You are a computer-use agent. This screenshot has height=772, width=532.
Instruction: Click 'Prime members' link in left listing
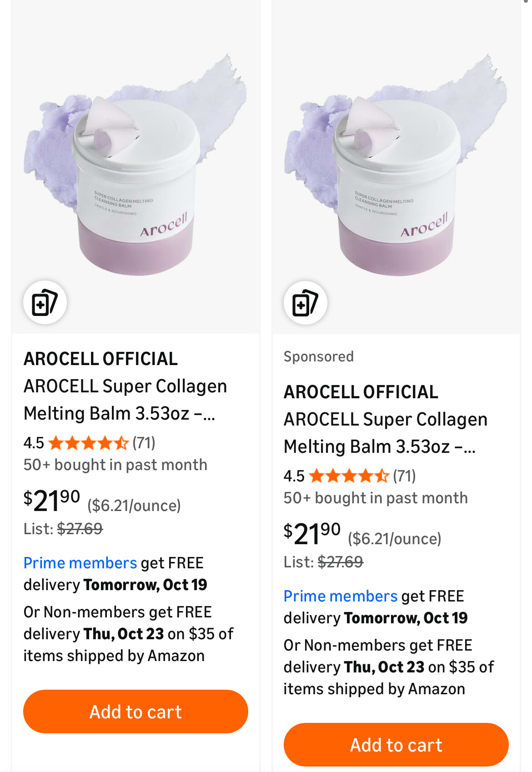(80, 563)
